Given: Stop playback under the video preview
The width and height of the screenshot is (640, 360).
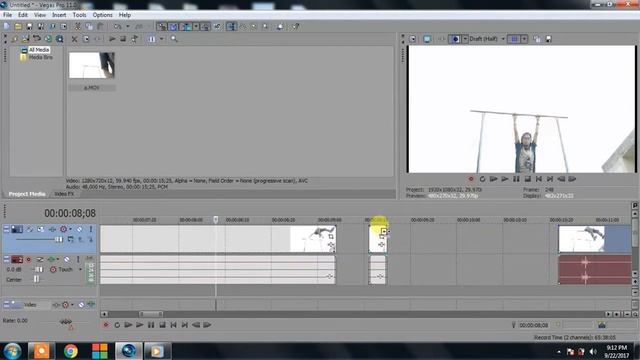Looking at the screenshot, I should pos(527,179).
